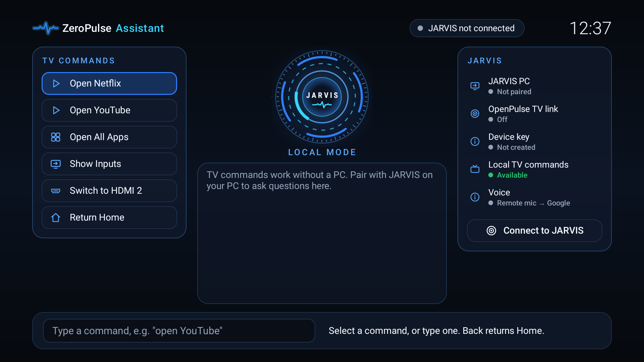Screen dimensions: 644x362
Task: Choose the Open All Apps command
Action: click(109, 137)
